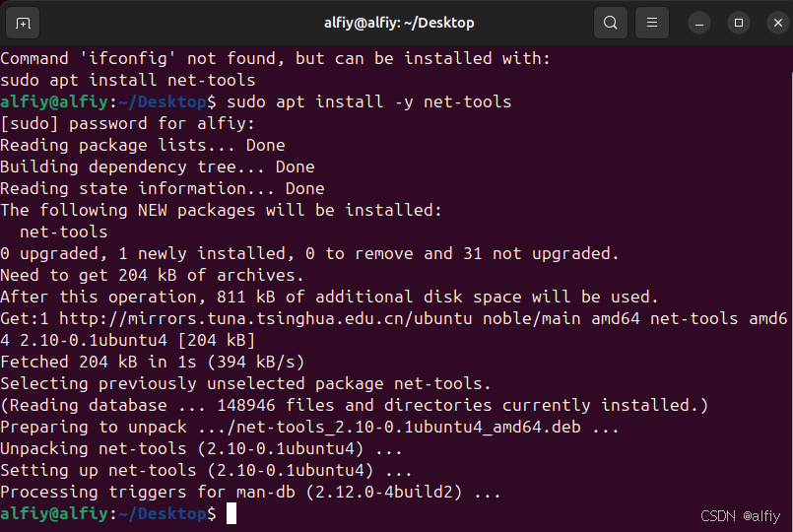
Task: Click 'Setting up net-tools' line
Action: (206, 471)
